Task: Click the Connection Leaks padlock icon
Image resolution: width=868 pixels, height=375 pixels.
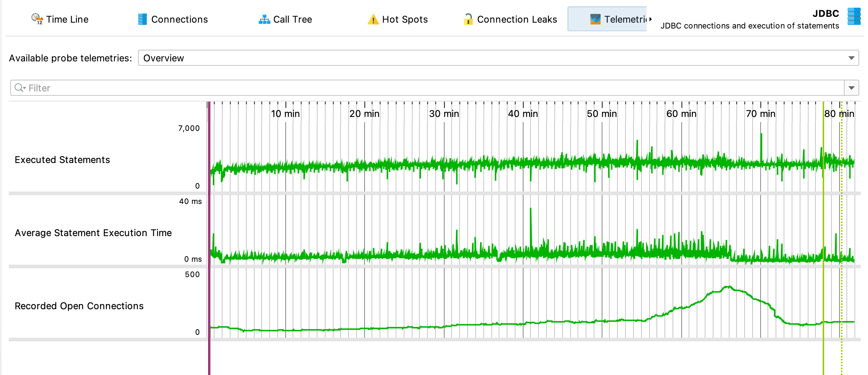Action: pos(468,19)
